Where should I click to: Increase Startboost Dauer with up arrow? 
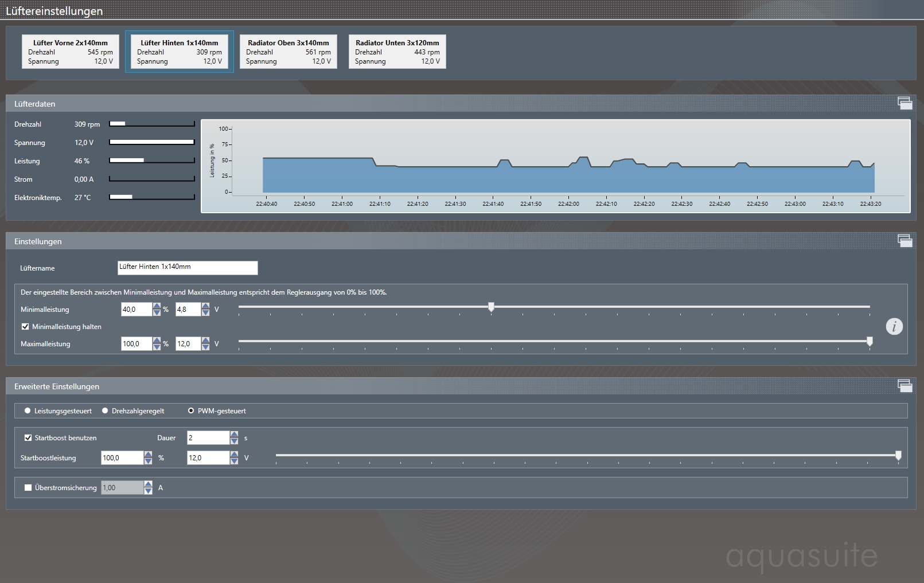[234, 435]
